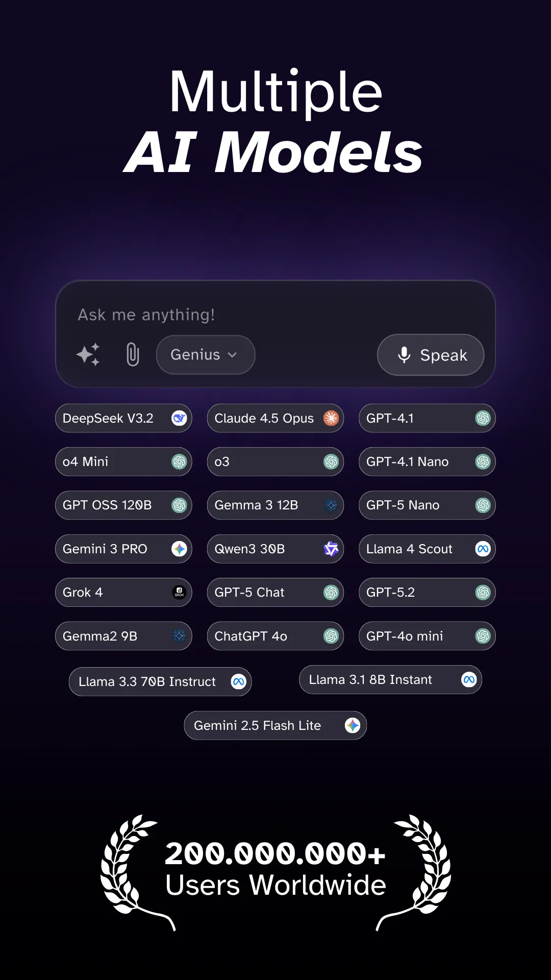Click the Qwen3 30B purple logo
This screenshot has width=551, height=980.
coord(331,549)
